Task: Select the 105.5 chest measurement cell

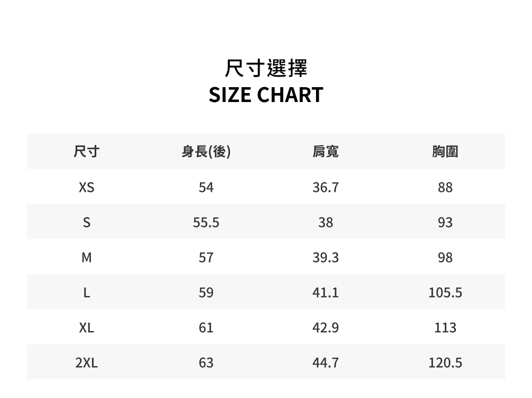Action: pos(445,293)
